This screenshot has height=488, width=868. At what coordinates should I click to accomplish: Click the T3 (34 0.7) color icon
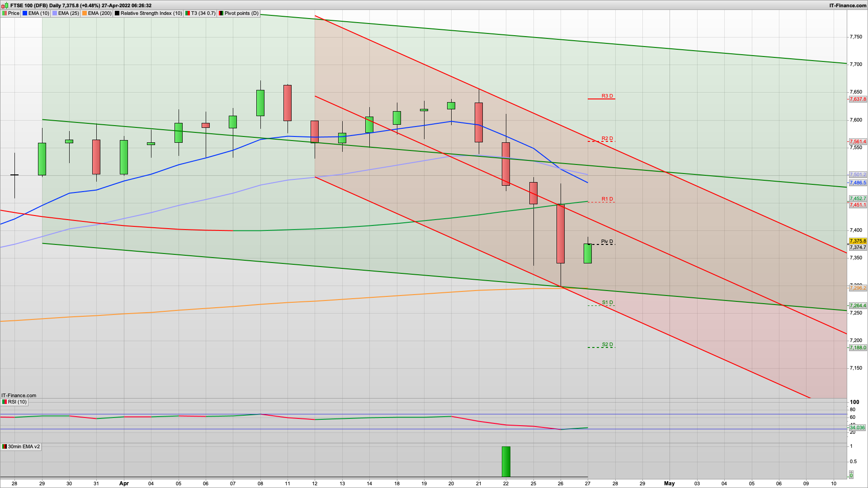pos(188,13)
